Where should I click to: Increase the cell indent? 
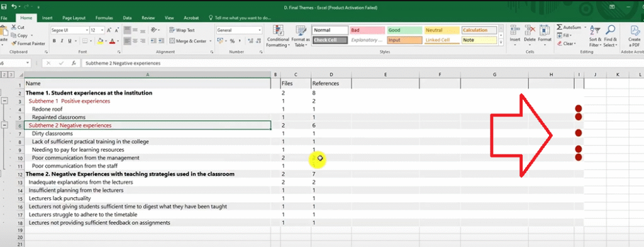click(x=161, y=41)
